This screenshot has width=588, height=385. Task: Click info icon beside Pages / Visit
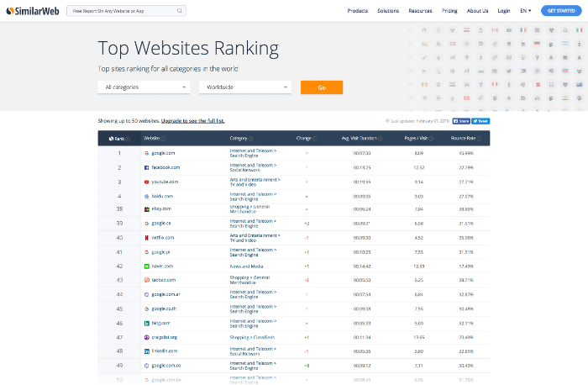coord(431,139)
